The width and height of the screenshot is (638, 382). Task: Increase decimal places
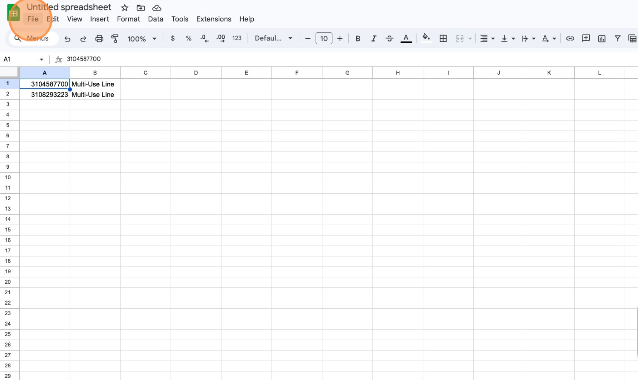(x=221, y=39)
